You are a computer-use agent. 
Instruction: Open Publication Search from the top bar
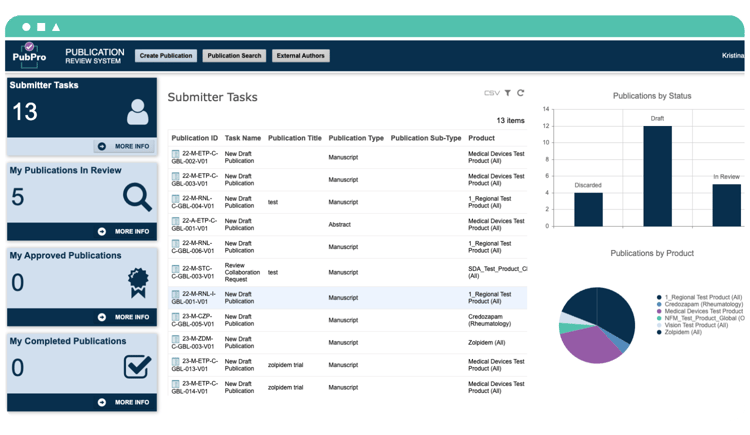[x=235, y=56]
